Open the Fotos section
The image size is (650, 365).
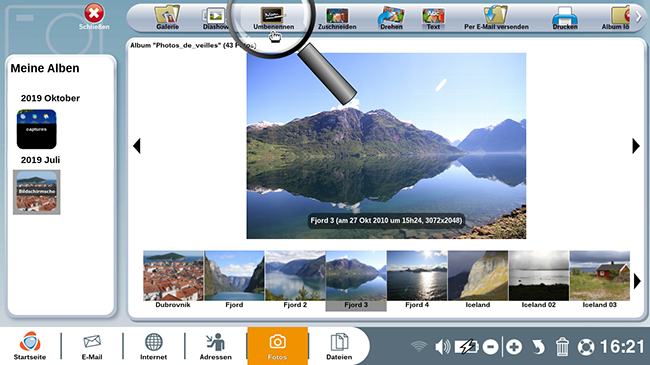[277, 346]
